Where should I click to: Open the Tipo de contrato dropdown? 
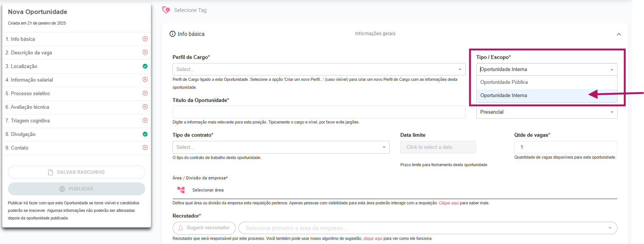(x=281, y=147)
